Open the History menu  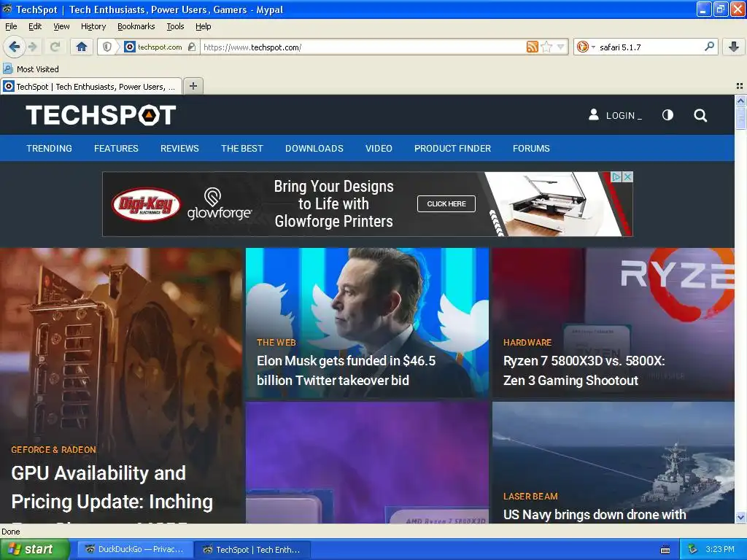pos(93,26)
